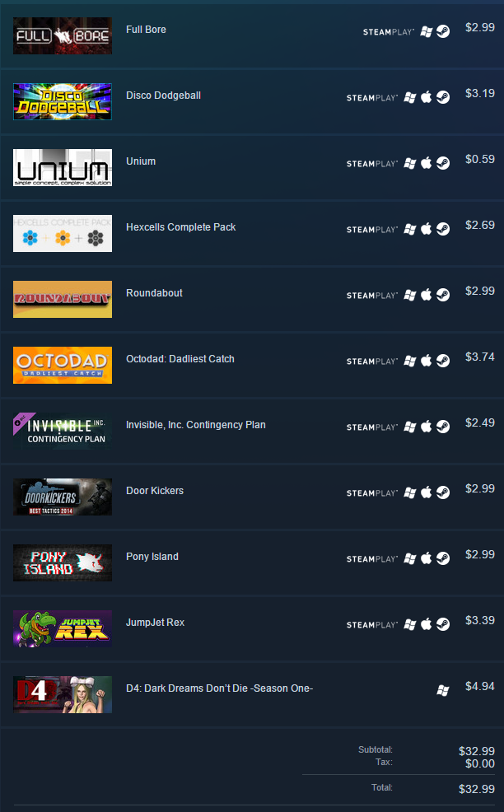The height and width of the screenshot is (812, 504).
Task: Click the Disco Dodgeball thumbnail image
Action: click(x=63, y=101)
